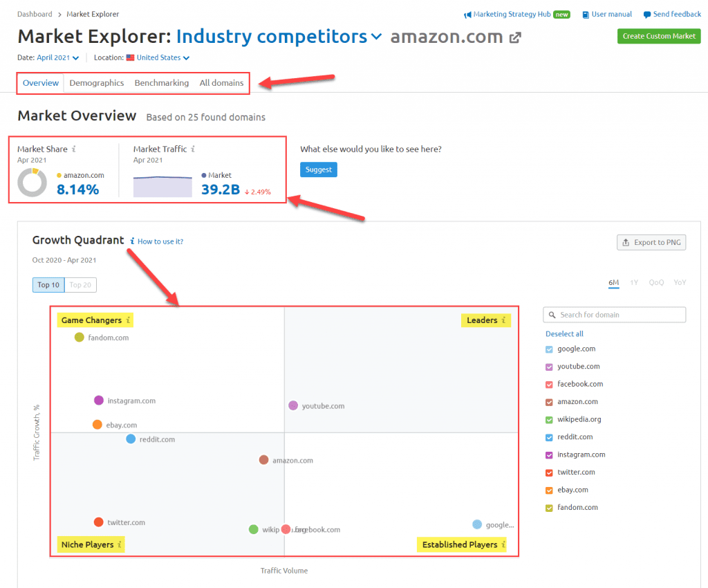
Task: Switch to the Demographics tab
Action: [96, 82]
